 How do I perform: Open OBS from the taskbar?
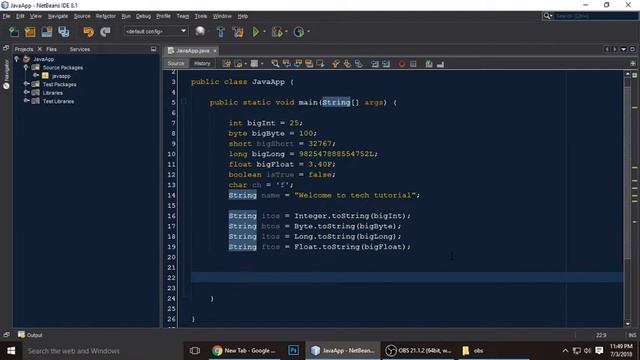[419, 351]
